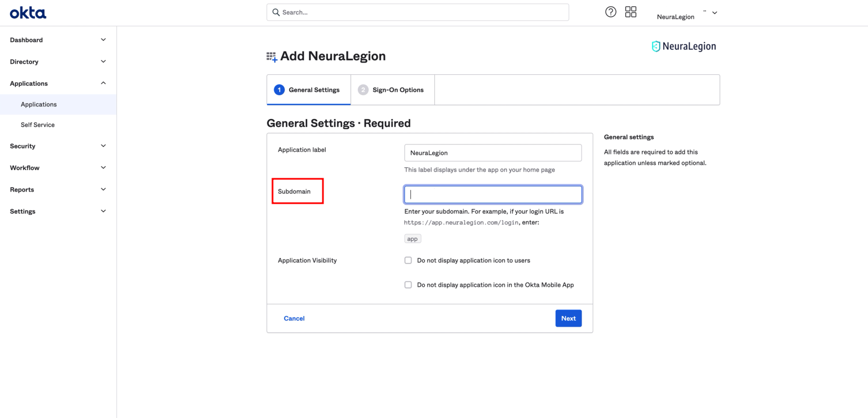Click the Next button

[x=568, y=318]
